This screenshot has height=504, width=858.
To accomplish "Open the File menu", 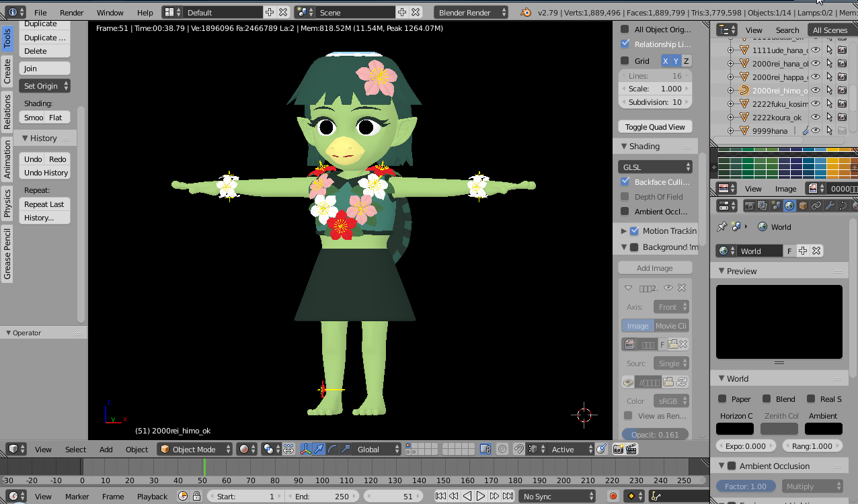I will pos(40,12).
